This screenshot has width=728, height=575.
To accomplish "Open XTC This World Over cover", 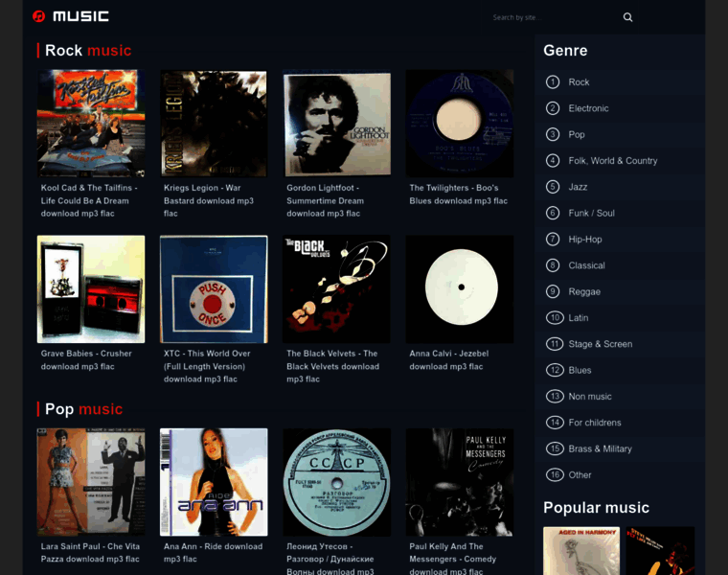I will tap(214, 289).
